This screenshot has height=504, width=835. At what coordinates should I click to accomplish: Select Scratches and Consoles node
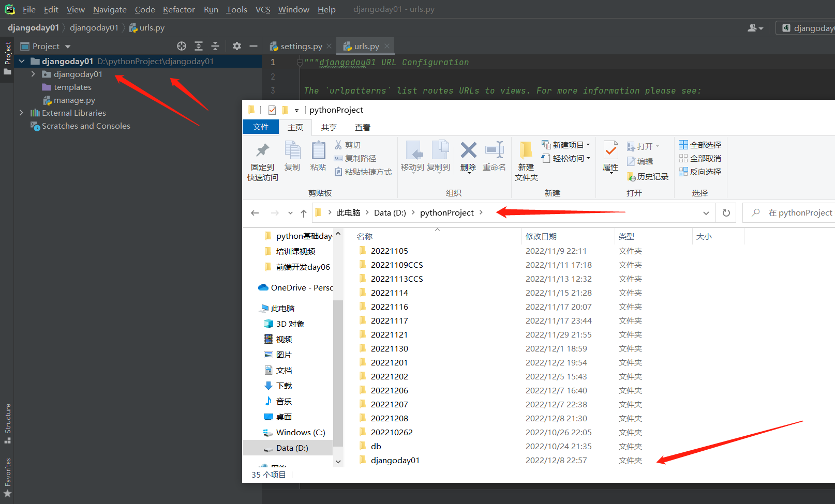(x=86, y=126)
